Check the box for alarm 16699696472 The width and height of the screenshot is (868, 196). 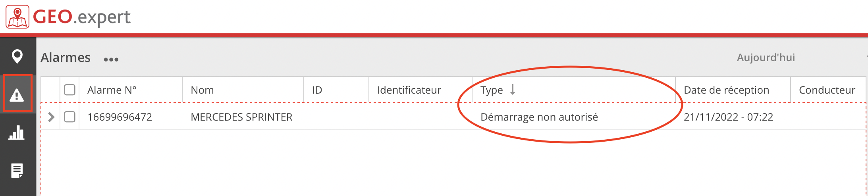[x=70, y=117]
